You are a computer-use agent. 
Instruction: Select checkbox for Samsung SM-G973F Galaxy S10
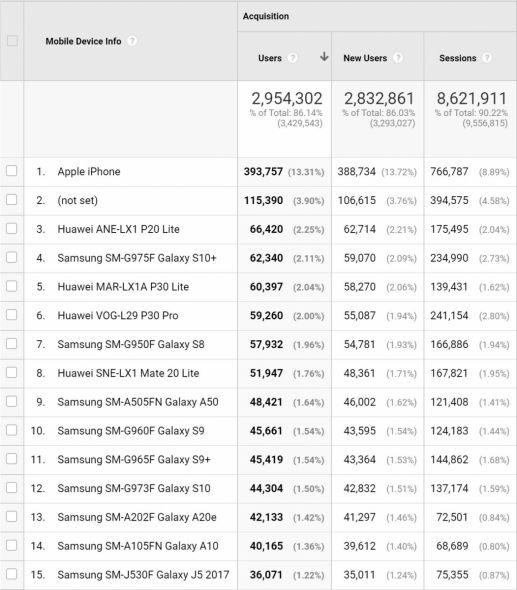[x=12, y=488]
